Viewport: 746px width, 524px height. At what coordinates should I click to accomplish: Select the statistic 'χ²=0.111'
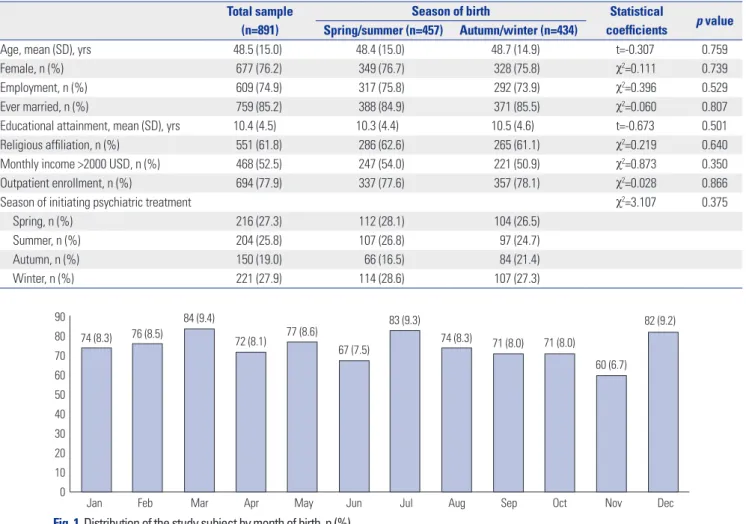pyautogui.click(x=635, y=69)
